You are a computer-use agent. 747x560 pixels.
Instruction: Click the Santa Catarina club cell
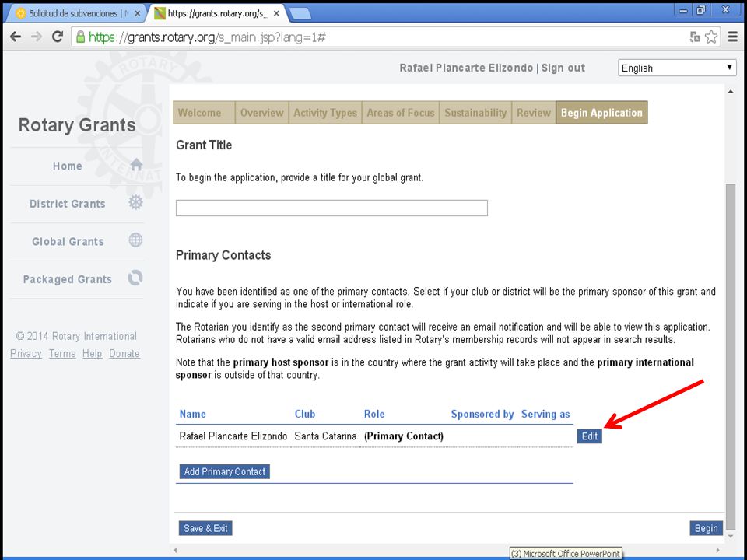point(325,436)
